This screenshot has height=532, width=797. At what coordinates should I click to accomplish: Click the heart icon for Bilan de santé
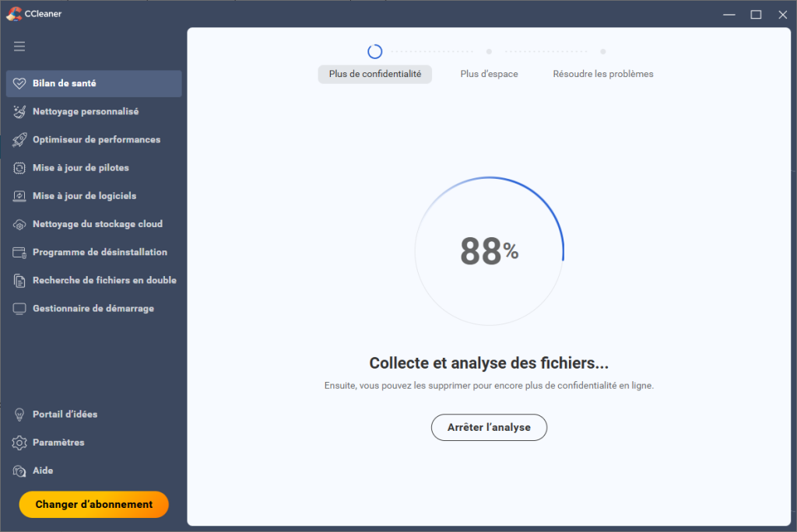tap(19, 84)
